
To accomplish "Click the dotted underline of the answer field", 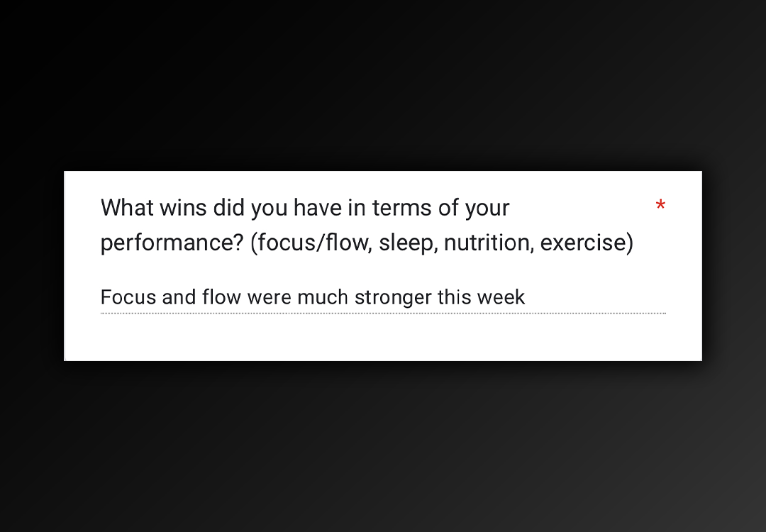I will pos(383,313).
